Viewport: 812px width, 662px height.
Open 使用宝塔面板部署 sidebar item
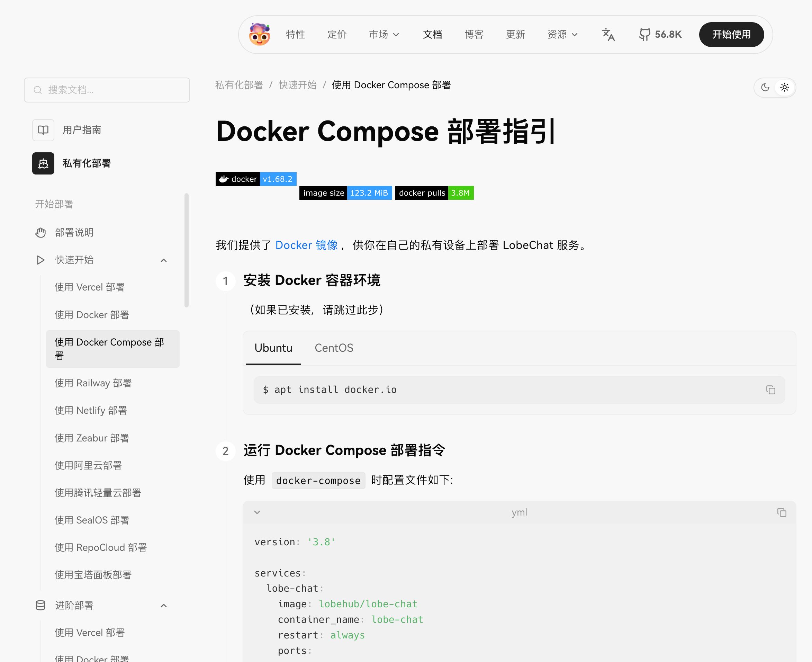[93, 575]
